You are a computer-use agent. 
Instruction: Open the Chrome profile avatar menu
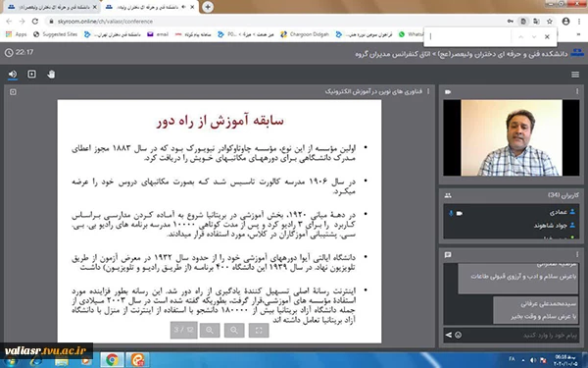(565, 22)
